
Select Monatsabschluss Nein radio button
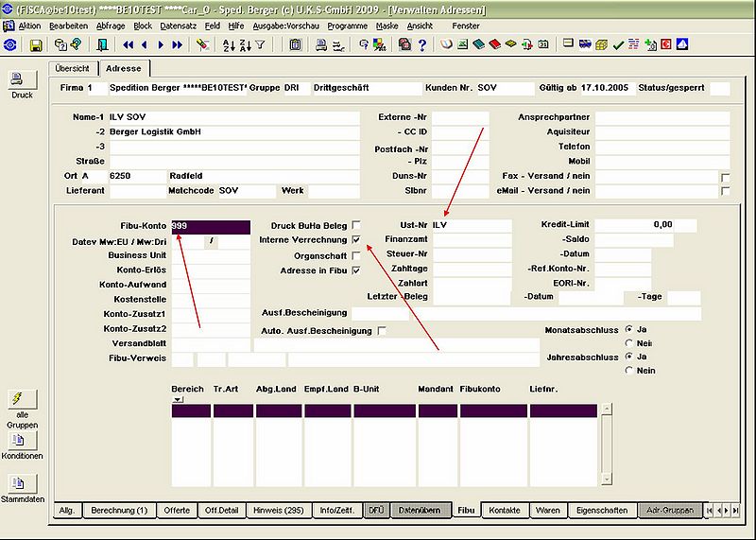(x=628, y=343)
